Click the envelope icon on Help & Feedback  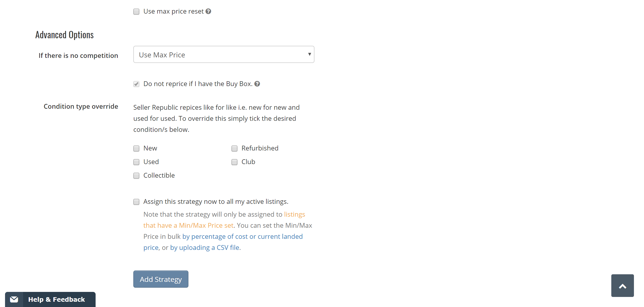click(x=14, y=299)
